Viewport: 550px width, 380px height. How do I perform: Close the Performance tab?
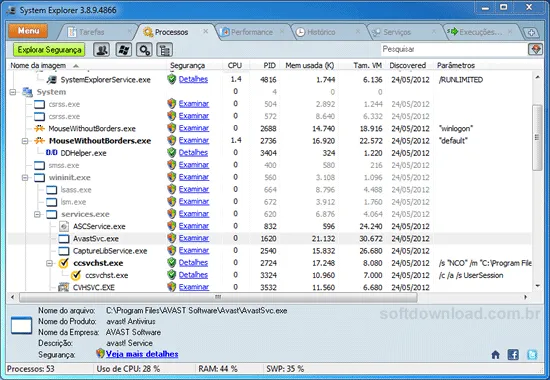coord(282,32)
